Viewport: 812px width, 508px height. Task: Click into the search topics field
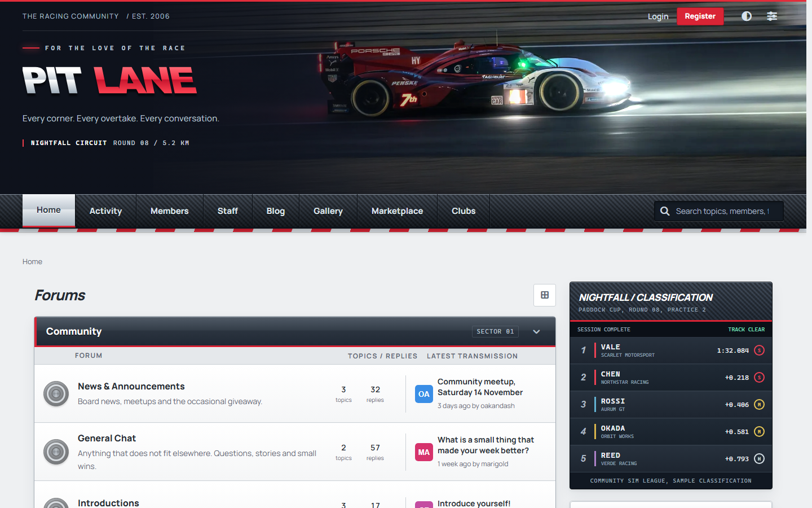click(719, 211)
